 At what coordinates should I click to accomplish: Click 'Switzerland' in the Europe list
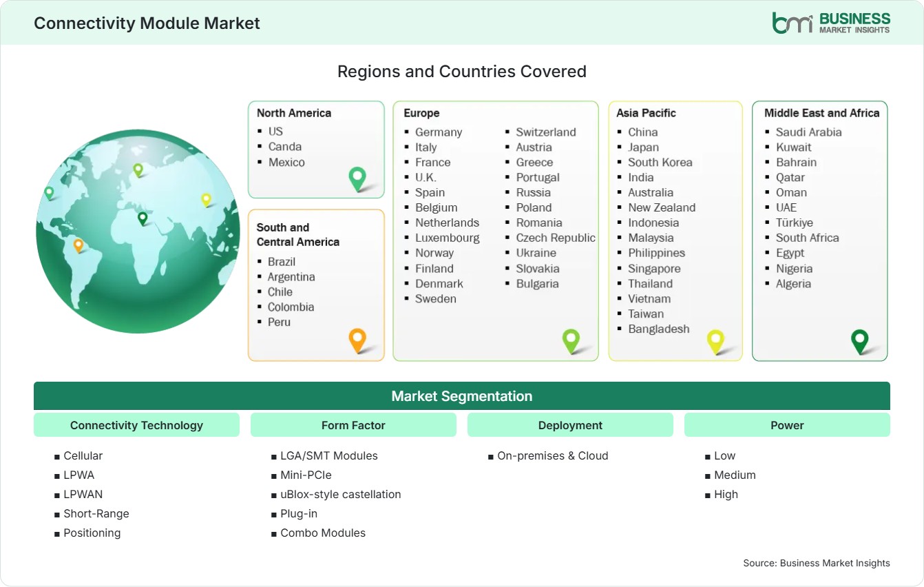(546, 132)
